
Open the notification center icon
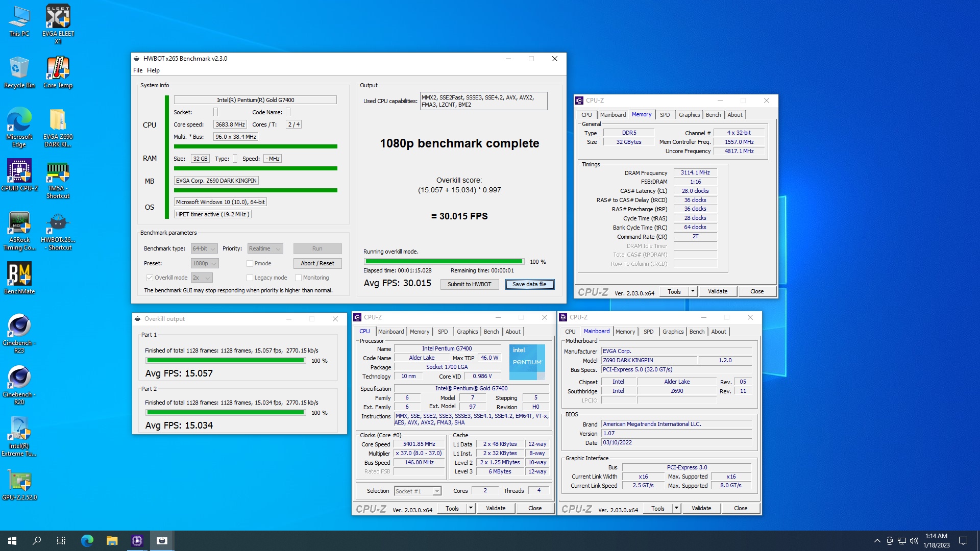(x=963, y=541)
